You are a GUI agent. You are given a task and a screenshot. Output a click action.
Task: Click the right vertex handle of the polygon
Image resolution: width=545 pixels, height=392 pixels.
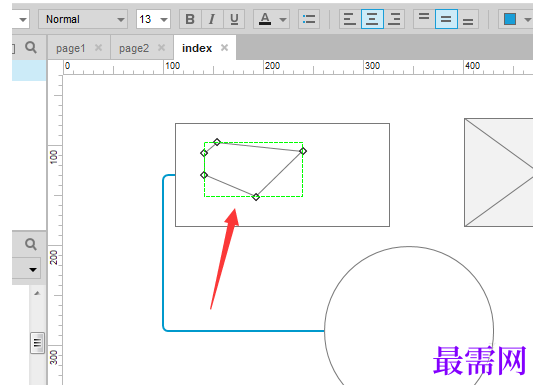pos(303,151)
